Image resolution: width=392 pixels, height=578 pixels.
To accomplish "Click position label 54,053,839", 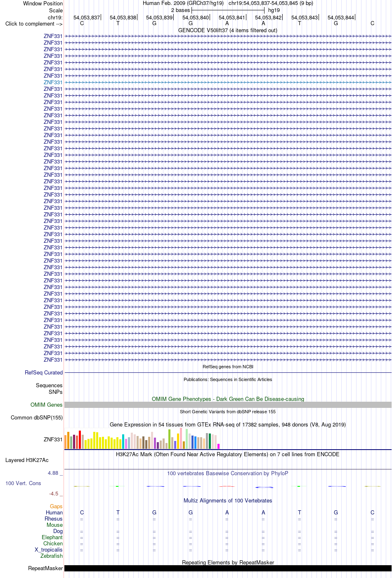I will (x=159, y=17).
